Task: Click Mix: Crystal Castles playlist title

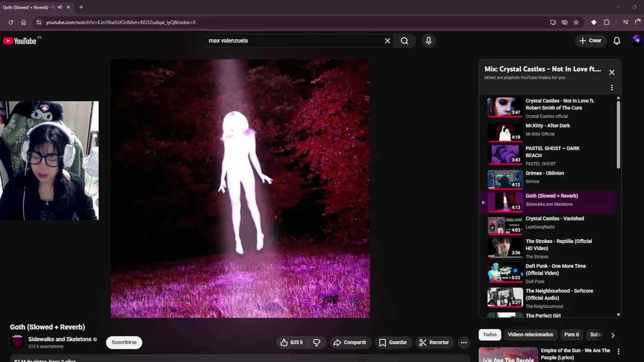Action: 543,69
